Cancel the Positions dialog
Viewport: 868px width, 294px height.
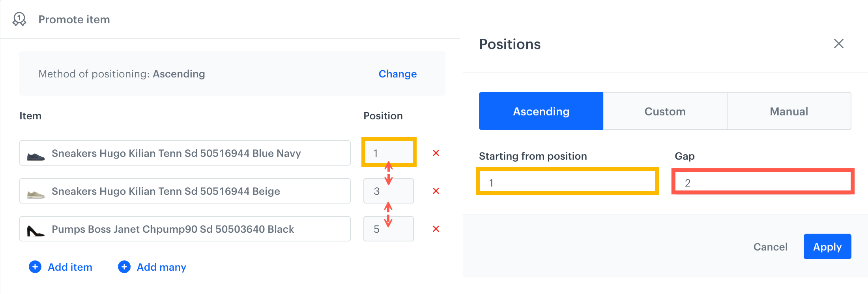(x=770, y=247)
